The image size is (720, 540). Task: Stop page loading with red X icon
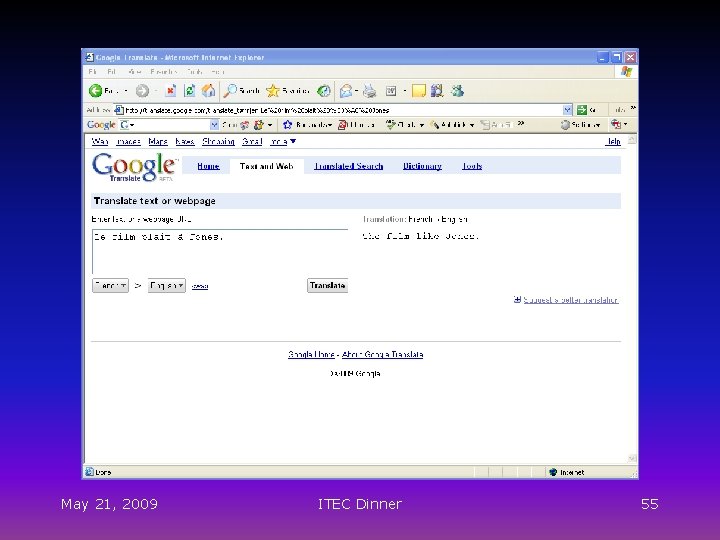pyautogui.click(x=171, y=91)
